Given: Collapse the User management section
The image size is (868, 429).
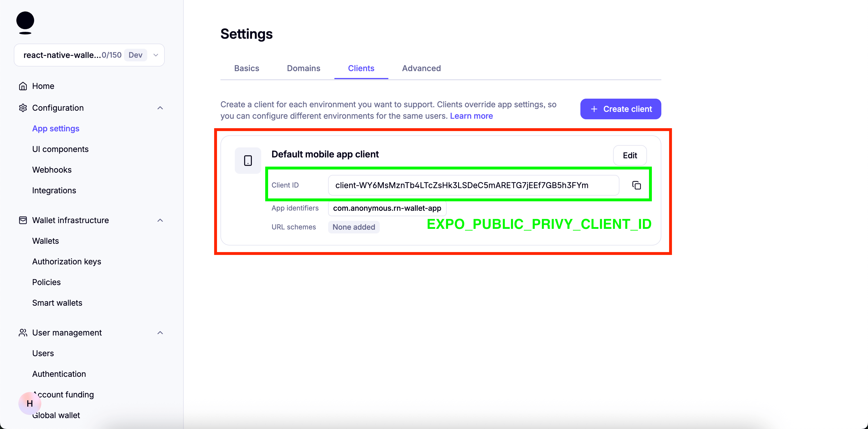Looking at the screenshot, I should [160, 333].
